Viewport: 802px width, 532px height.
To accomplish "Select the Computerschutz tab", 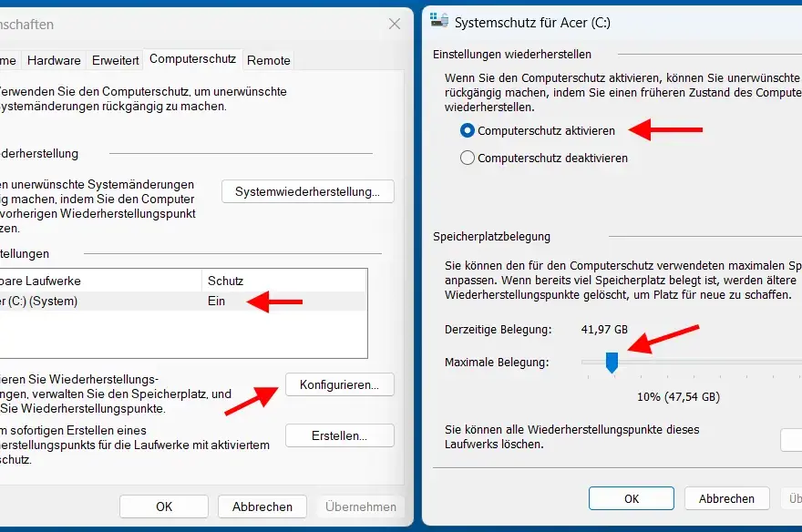I will (x=192, y=59).
